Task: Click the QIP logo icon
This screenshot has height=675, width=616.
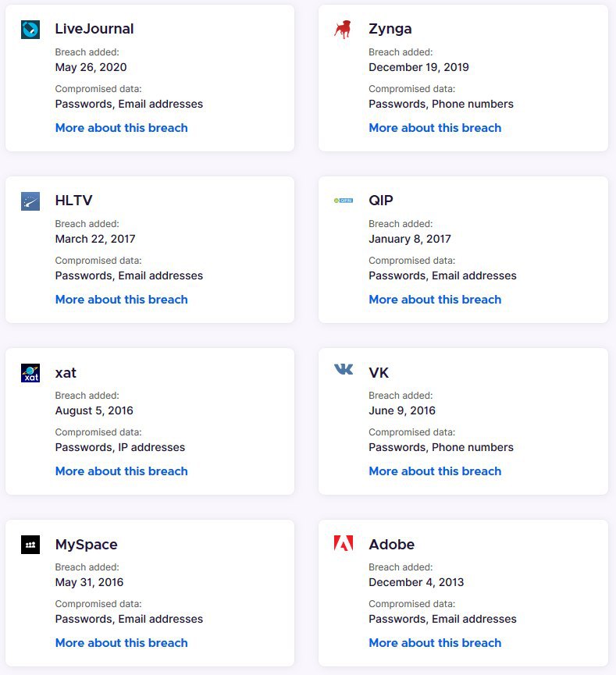Action: coord(344,201)
